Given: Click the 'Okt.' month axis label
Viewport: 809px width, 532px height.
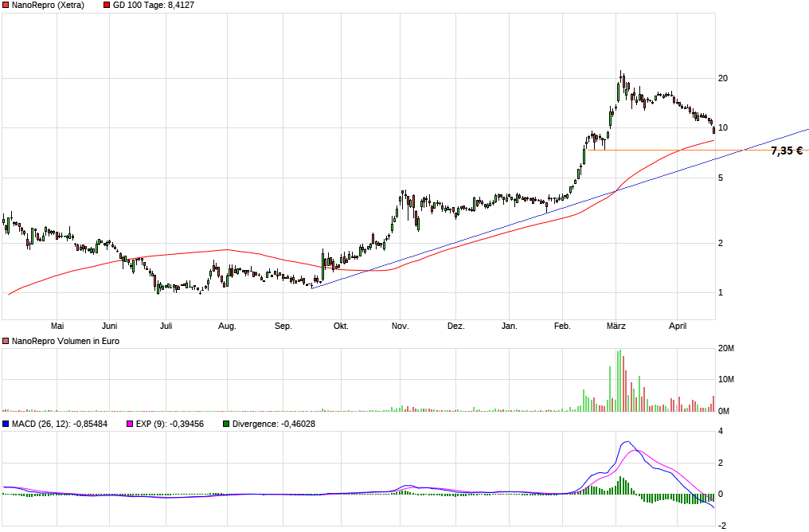Looking at the screenshot, I should pos(341,326).
